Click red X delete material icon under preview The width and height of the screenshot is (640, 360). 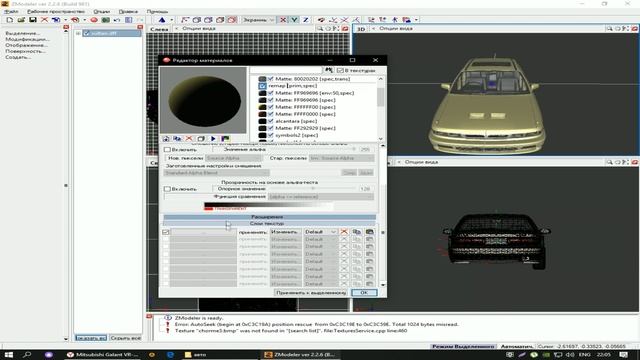pos(189,139)
